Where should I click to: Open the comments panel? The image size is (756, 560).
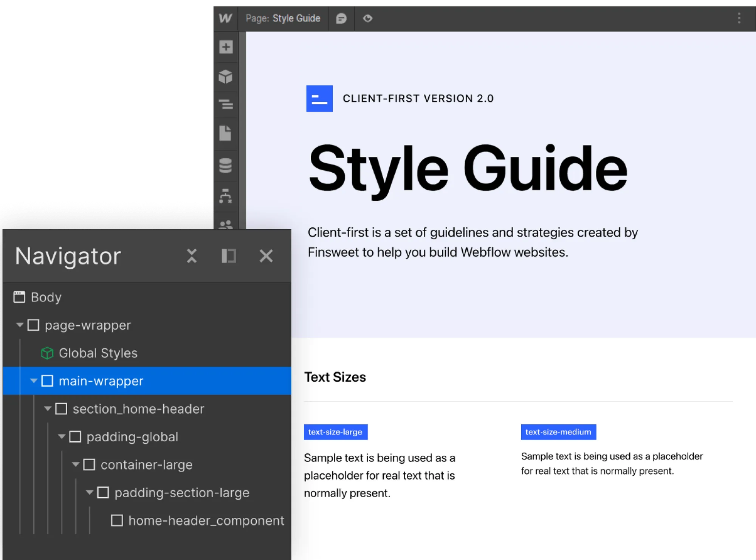[341, 18]
